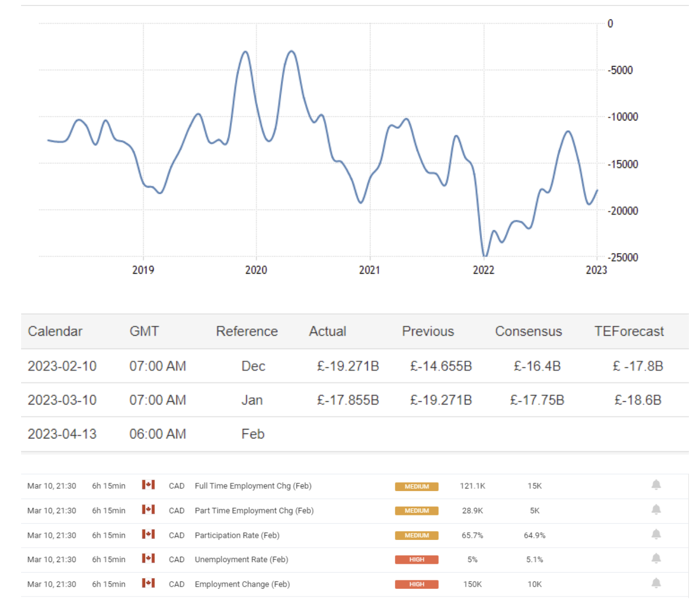This screenshot has height=606, width=700.
Task: Click MEDIUM badge for Participation Rate
Action: (x=416, y=536)
